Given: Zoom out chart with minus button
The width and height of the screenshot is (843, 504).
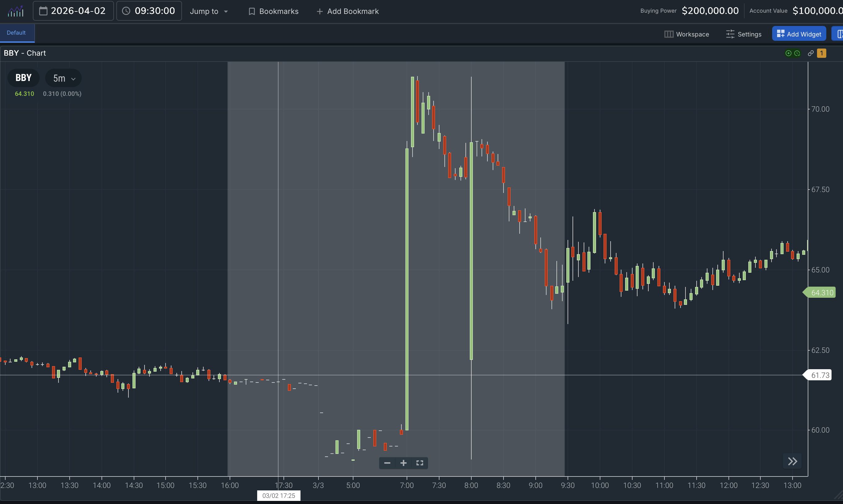Looking at the screenshot, I should coord(387,463).
